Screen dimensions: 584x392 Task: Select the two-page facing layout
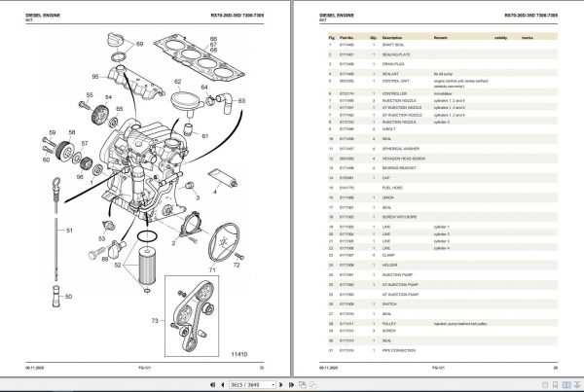[x=566, y=384]
